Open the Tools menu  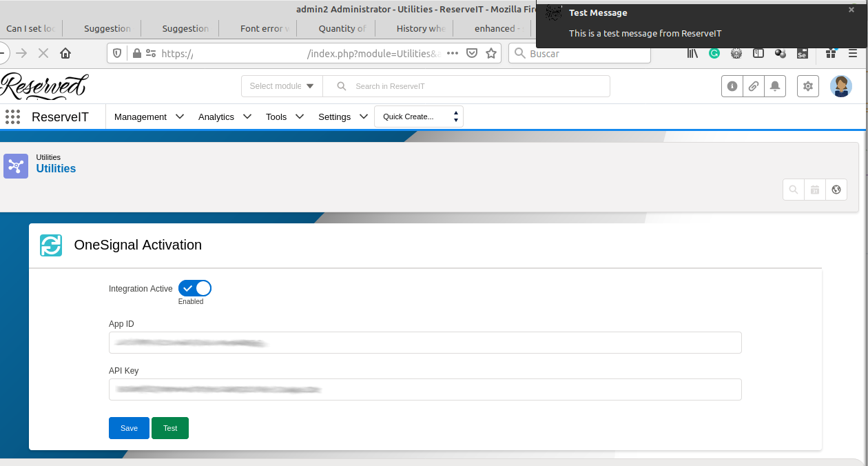(285, 117)
